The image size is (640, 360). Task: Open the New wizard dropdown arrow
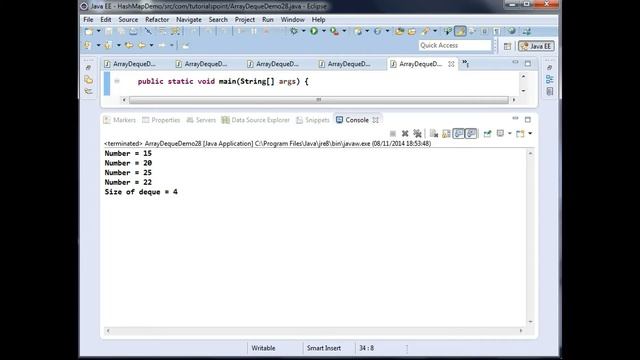tap(98, 31)
